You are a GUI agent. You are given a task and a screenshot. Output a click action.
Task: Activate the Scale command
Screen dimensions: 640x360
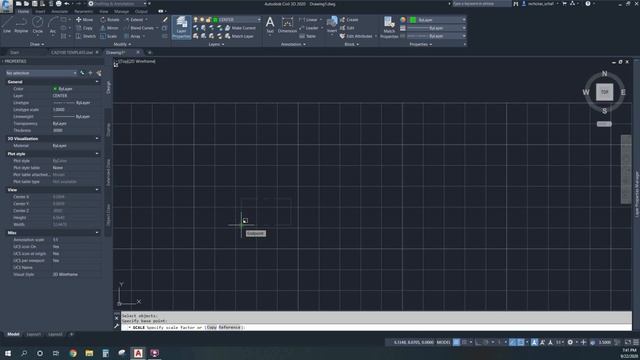coord(109,36)
